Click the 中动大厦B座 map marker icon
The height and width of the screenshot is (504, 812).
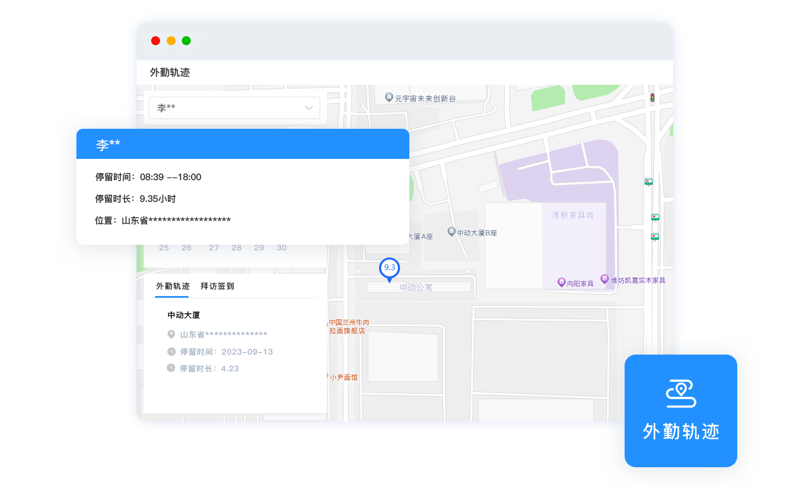pyautogui.click(x=452, y=231)
